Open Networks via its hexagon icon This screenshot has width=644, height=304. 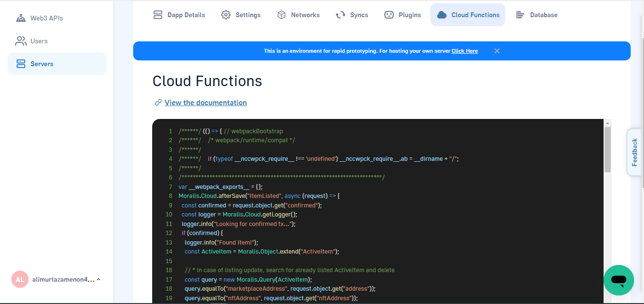282,15
